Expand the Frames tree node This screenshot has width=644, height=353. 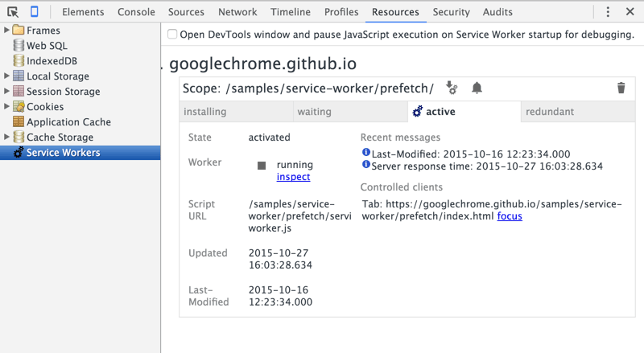(6, 30)
